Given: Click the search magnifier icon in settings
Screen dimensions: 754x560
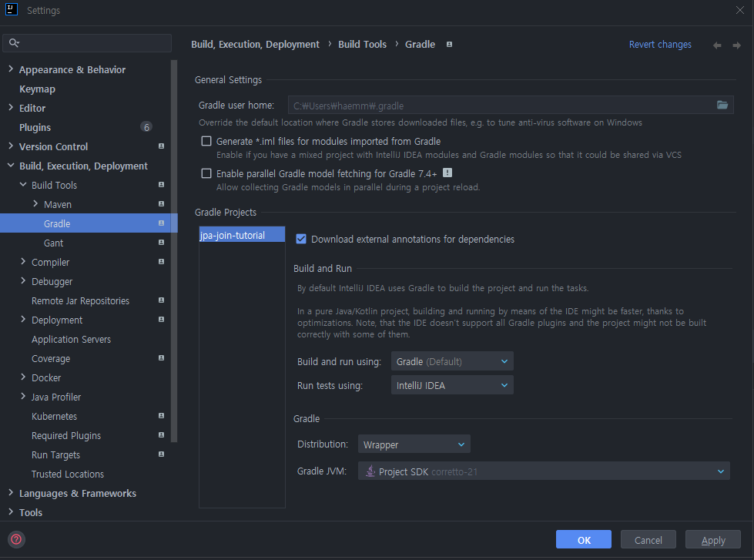Looking at the screenshot, I should coord(14,43).
